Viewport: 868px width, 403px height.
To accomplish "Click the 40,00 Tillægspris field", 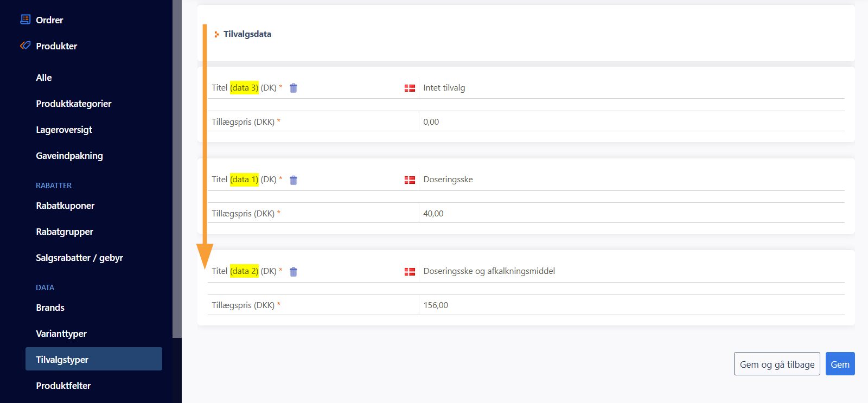I will (629, 214).
